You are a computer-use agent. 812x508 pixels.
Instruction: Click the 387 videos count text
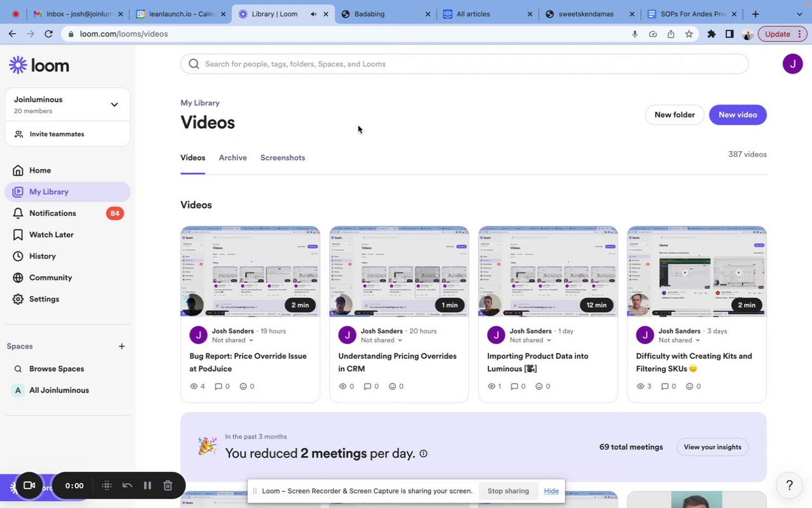click(747, 154)
